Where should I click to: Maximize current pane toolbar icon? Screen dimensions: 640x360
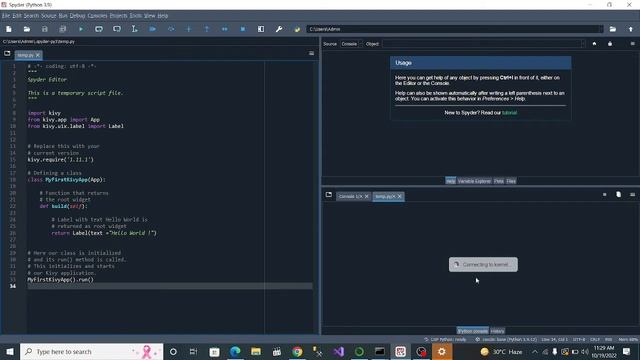[261, 29]
